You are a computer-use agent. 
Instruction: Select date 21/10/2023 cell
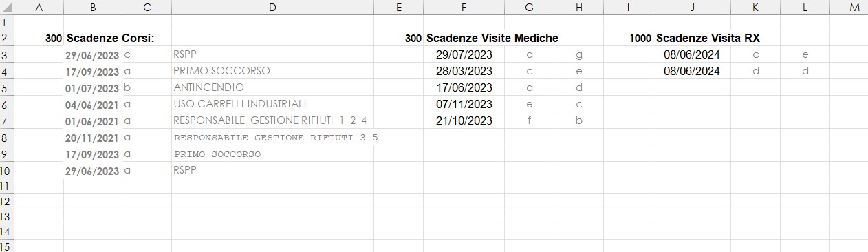(x=464, y=120)
